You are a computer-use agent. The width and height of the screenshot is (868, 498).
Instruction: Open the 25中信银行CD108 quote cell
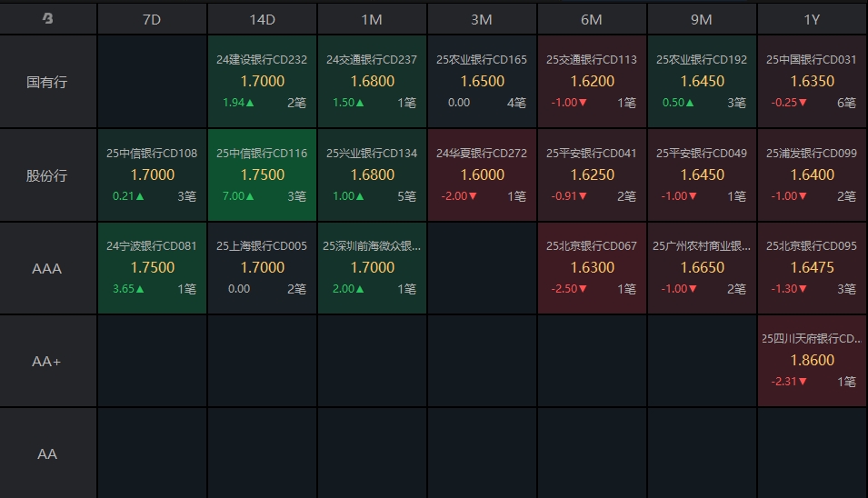coord(152,174)
